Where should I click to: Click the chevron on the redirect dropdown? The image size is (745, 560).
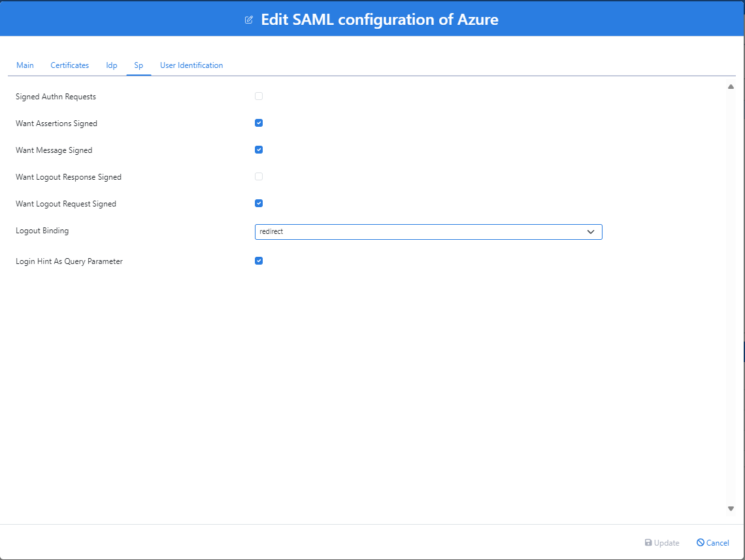coord(591,231)
